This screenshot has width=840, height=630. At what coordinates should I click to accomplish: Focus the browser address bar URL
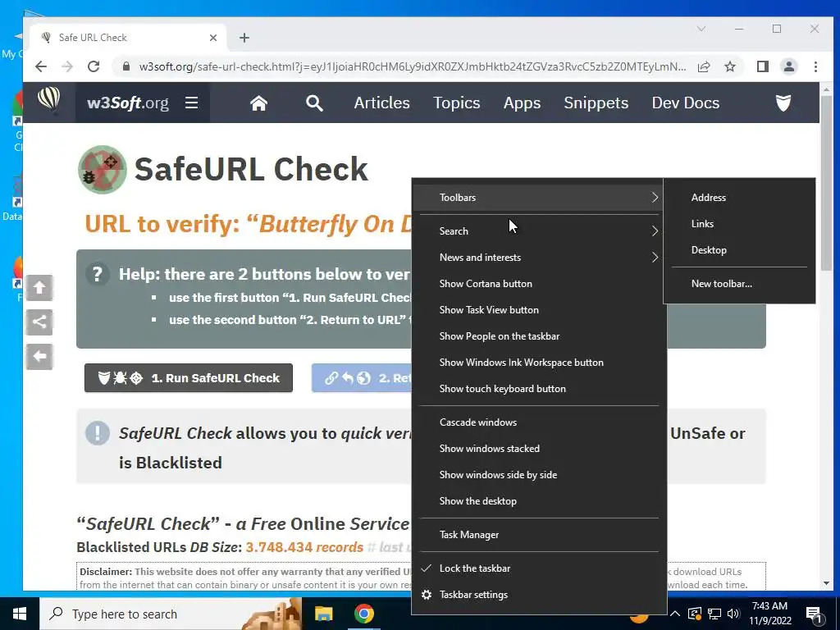413,67
